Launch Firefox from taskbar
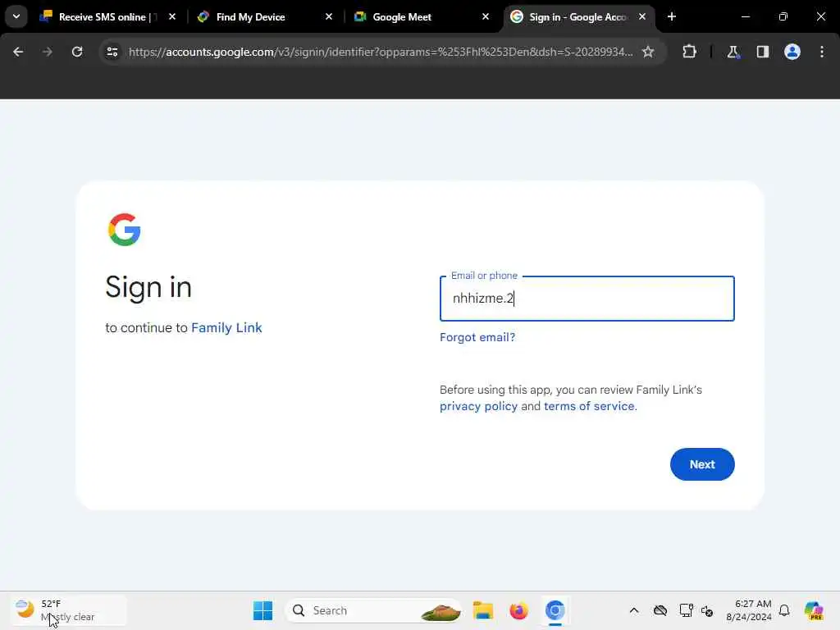This screenshot has width=840, height=630. coord(518,610)
